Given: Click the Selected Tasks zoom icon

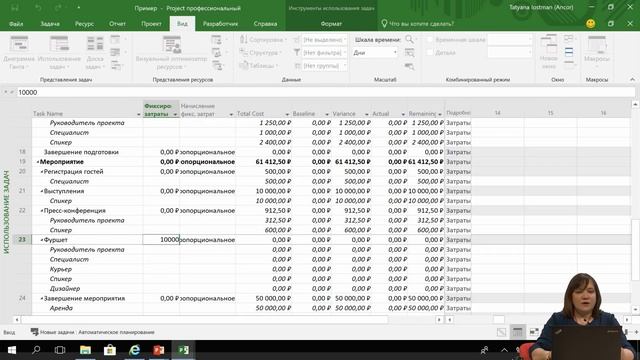Looking at the screenshot, I should click(x=409, y=66).
